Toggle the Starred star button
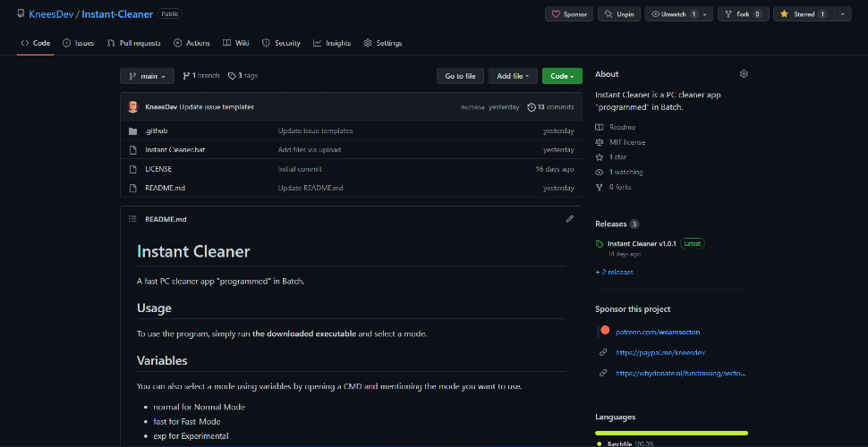 click(x=804, y=14)
